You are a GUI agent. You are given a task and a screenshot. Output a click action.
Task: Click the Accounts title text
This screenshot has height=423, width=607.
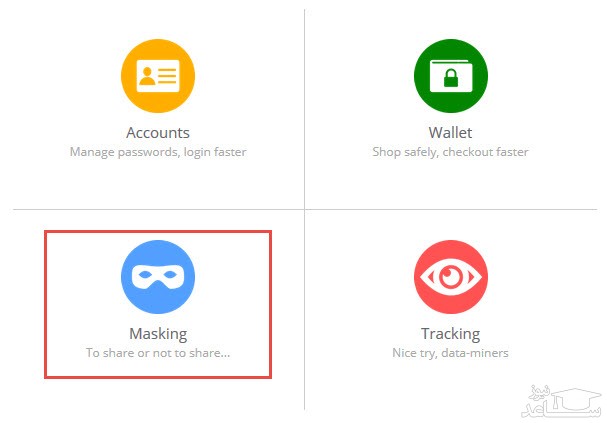(158, 133)
